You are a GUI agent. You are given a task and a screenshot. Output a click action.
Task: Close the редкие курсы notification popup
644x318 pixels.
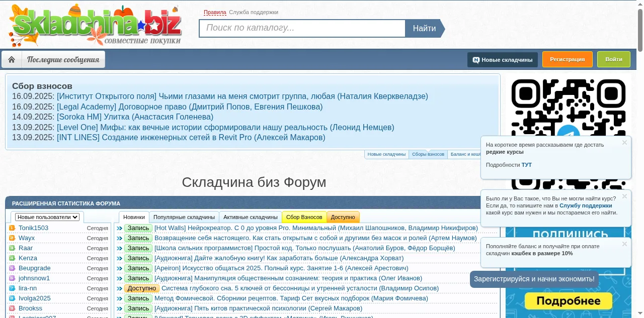(624, 143)
